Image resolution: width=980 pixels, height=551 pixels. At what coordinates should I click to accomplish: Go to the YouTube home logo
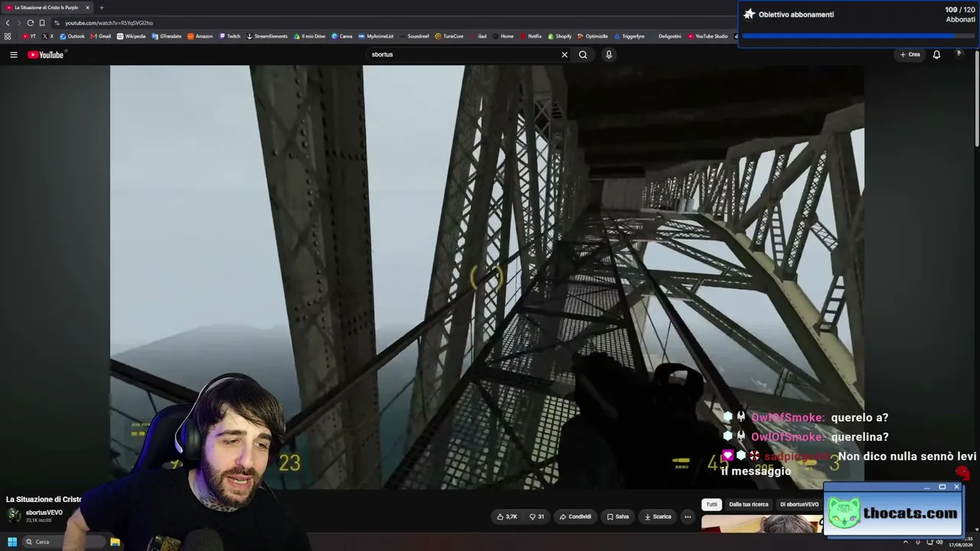47,54
